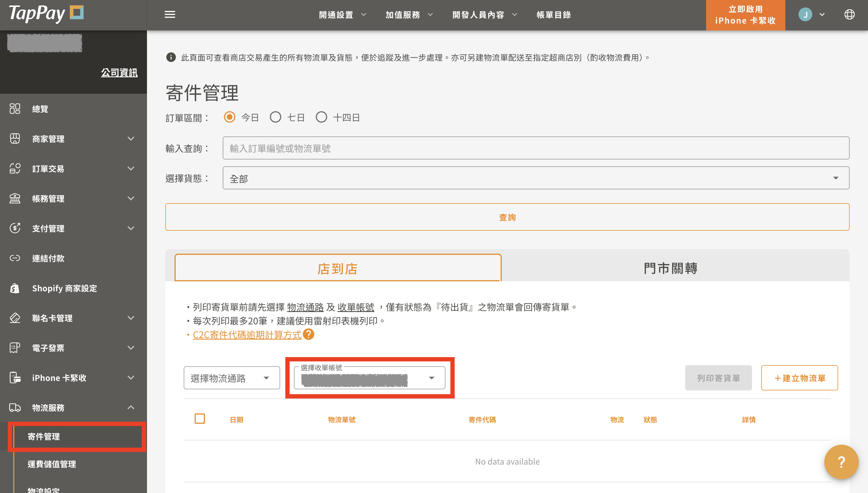
Task: Open C2C寄件代碼逾期計算方式 link
Action: 247,335
